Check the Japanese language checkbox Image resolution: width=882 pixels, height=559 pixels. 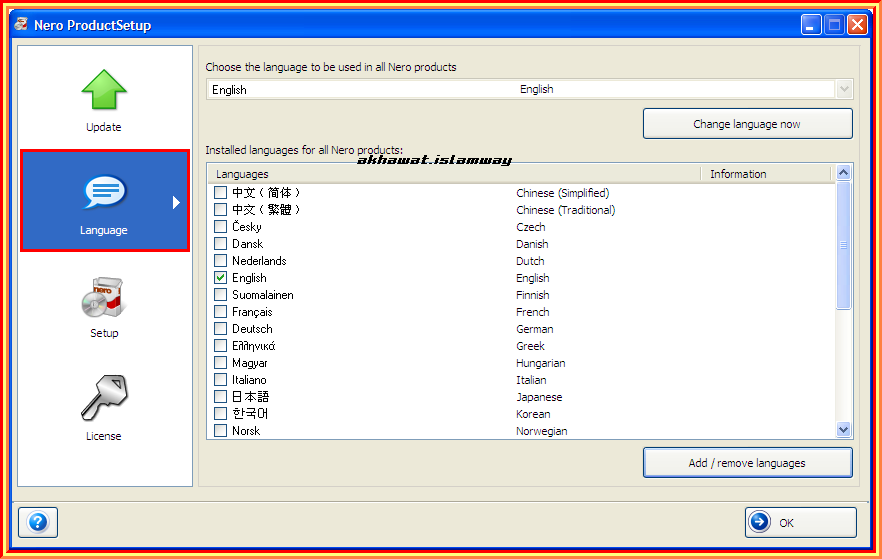pos(220,396)
